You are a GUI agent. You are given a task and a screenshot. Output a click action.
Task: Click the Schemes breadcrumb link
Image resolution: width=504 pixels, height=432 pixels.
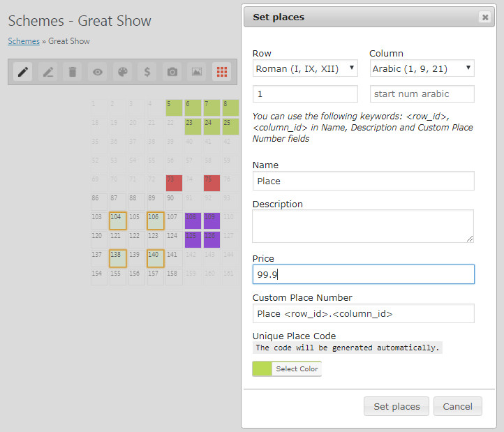(x=24, y=41)
